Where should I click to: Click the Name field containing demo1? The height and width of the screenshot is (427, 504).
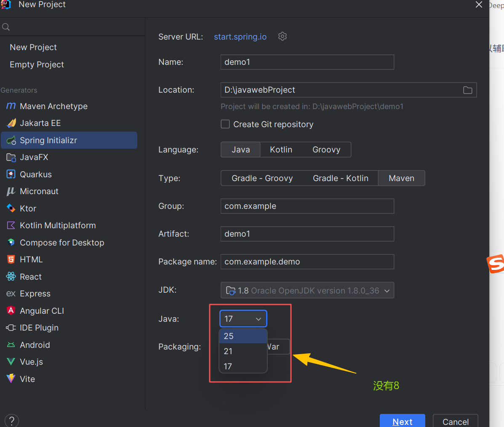point(307,62)
